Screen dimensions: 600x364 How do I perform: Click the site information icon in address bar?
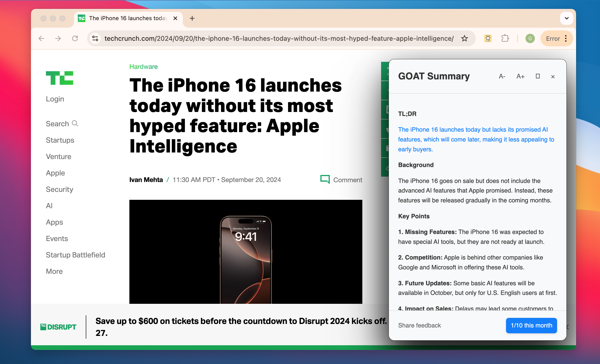95,38
